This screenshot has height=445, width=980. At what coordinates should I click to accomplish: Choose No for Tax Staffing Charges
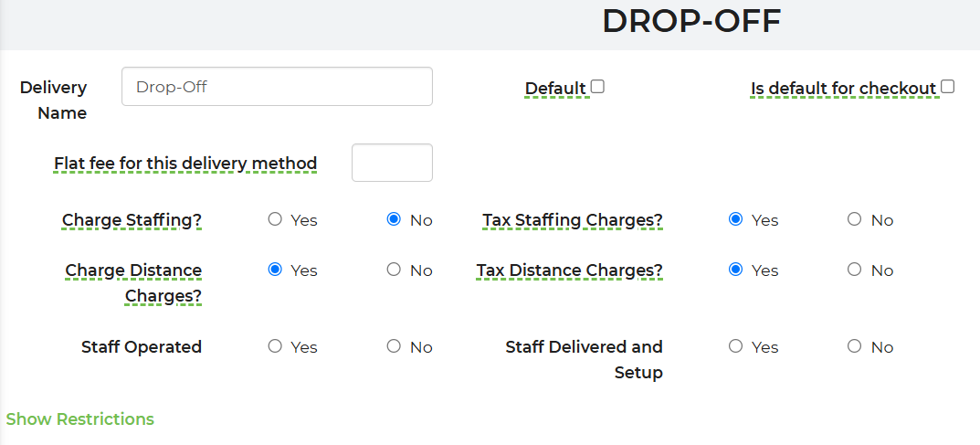click(854, 219)
